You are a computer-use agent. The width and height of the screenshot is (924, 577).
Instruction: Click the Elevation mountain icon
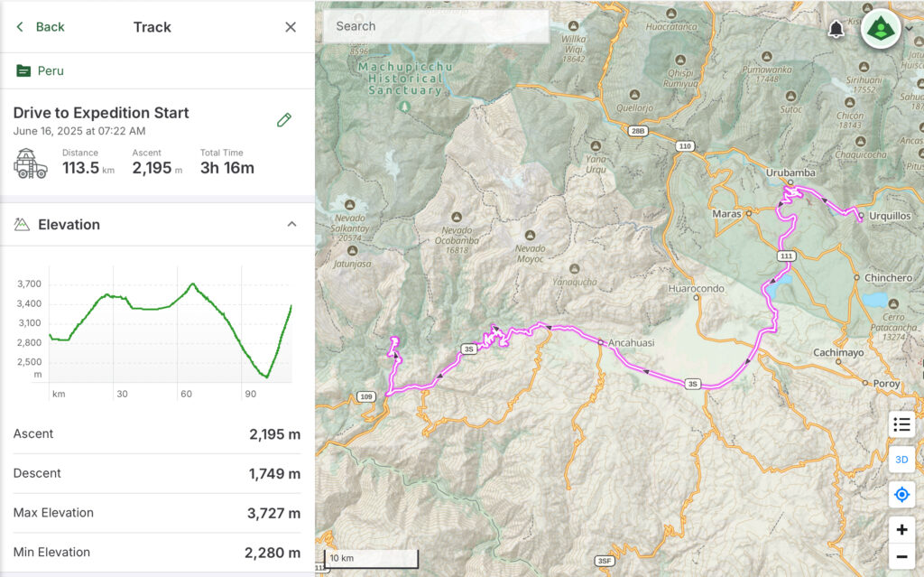(x=23, y=224)
